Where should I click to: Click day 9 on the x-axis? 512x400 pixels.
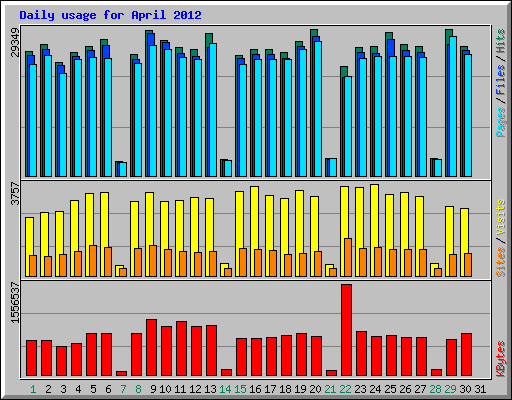(x=153, y=389)
